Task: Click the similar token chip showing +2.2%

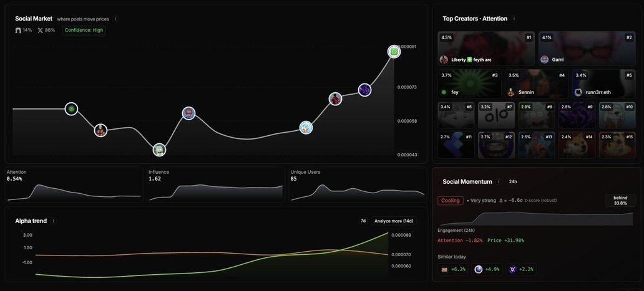Action: pyautogui.click(x=520, y=269)
